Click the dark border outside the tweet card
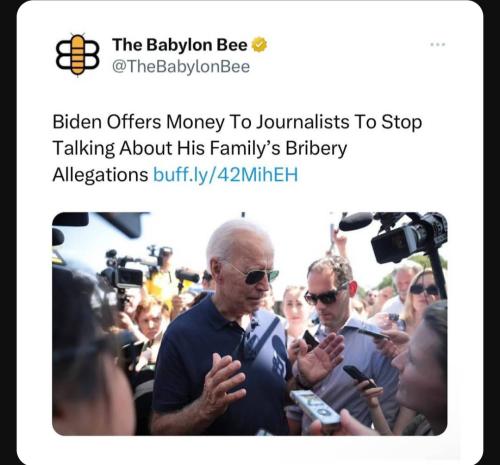 pyautogui.click(x=7, y=233)
